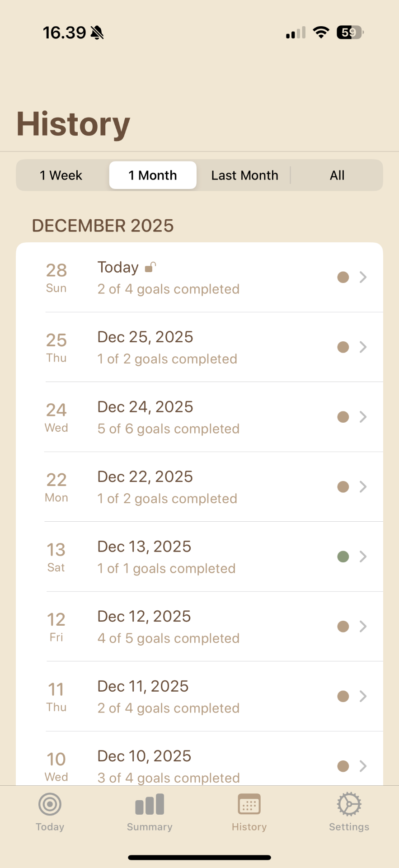Tap the silent mode bell icon
This screenshot has height=868, width=399.
(x=97, y=33)
